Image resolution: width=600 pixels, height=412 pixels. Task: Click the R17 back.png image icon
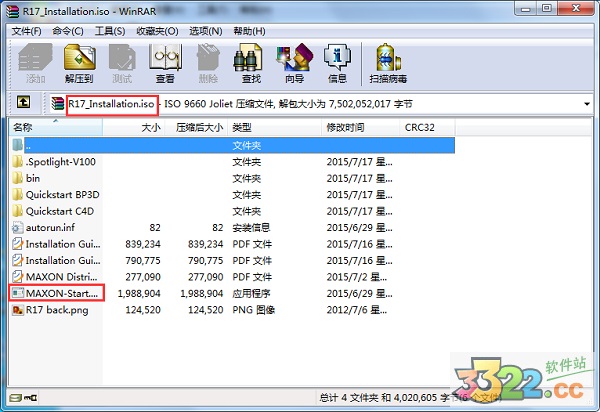[18, 310]
